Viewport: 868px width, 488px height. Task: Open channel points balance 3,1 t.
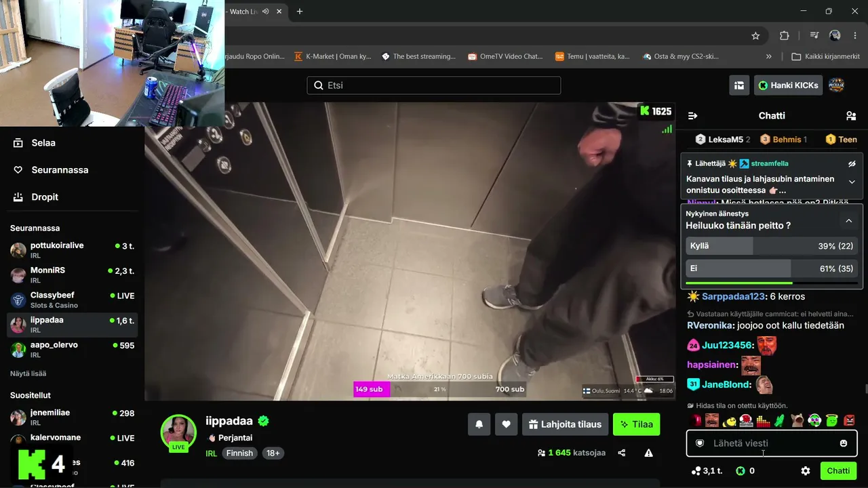(x=707, y=470)
